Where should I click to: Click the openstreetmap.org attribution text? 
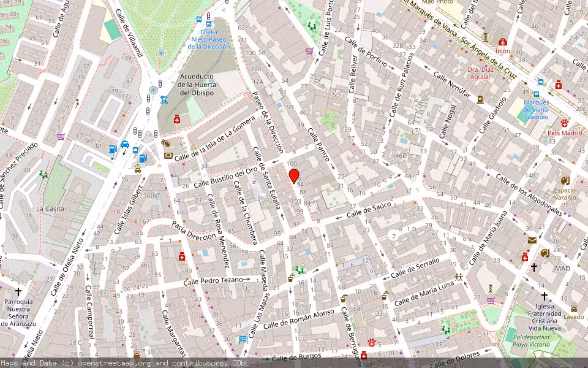114,363
